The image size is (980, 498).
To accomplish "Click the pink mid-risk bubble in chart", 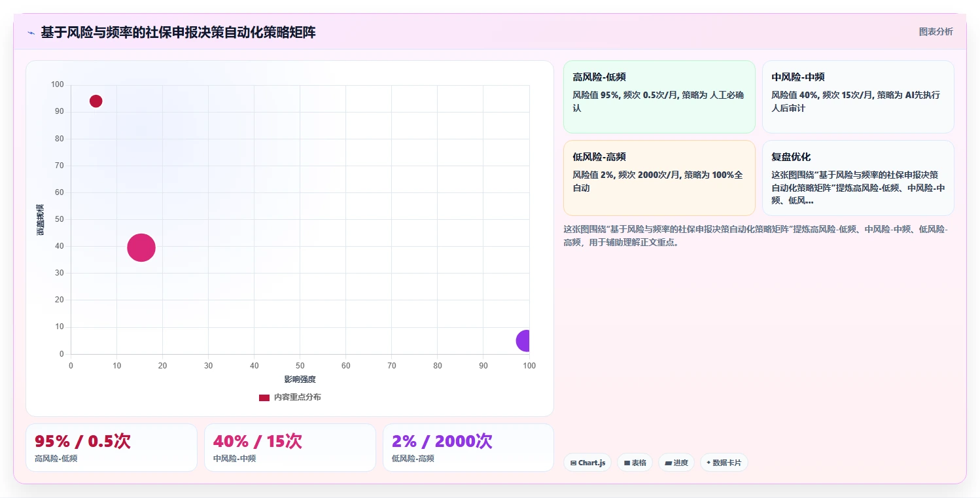I will (x=141, y=247).
